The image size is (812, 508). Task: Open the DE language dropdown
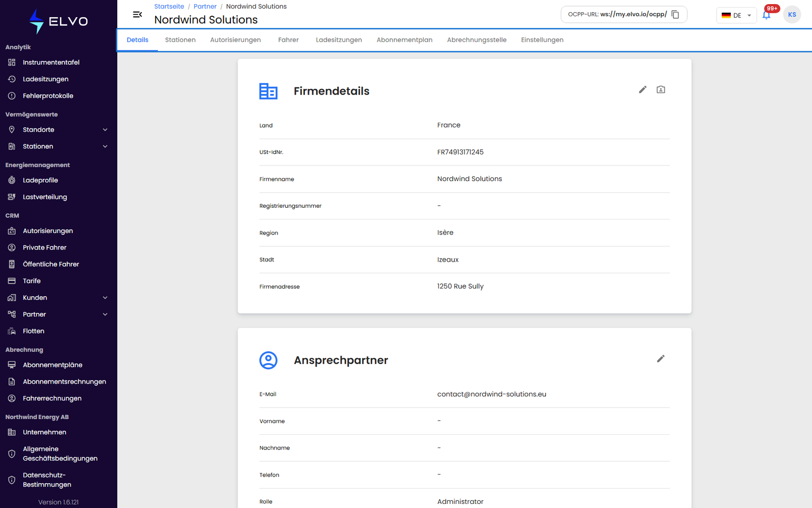736,15
